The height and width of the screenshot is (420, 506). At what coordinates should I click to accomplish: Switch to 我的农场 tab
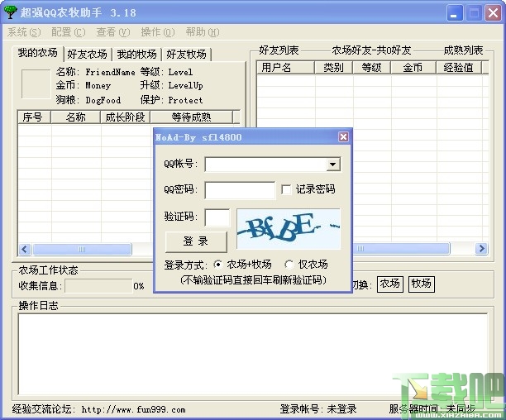(x=38, y=53)
